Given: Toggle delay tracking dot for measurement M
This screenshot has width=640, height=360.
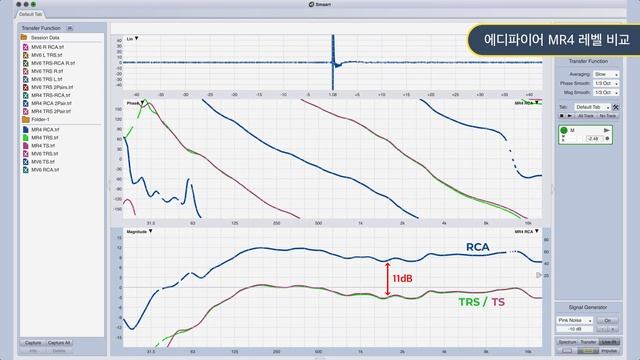Looking at the screenshot, I should click(607, 139).
